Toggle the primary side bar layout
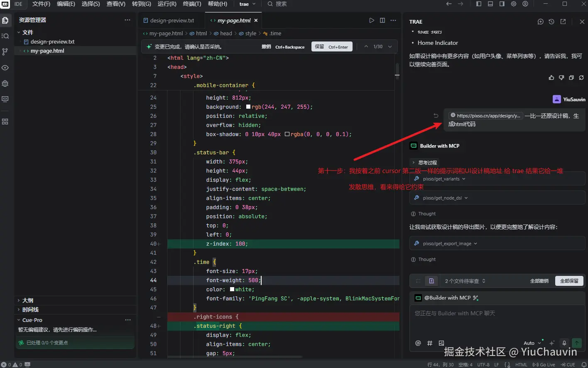 point(479,4)
